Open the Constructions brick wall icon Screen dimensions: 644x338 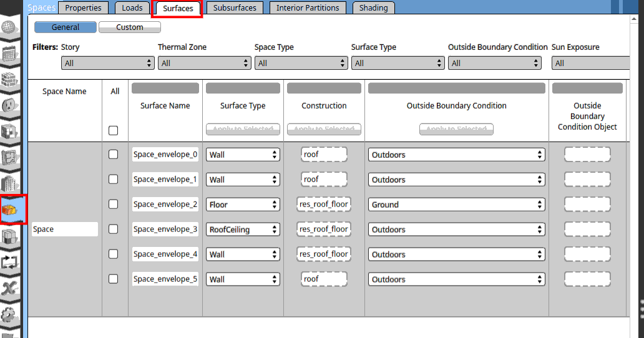coord(9,80)
